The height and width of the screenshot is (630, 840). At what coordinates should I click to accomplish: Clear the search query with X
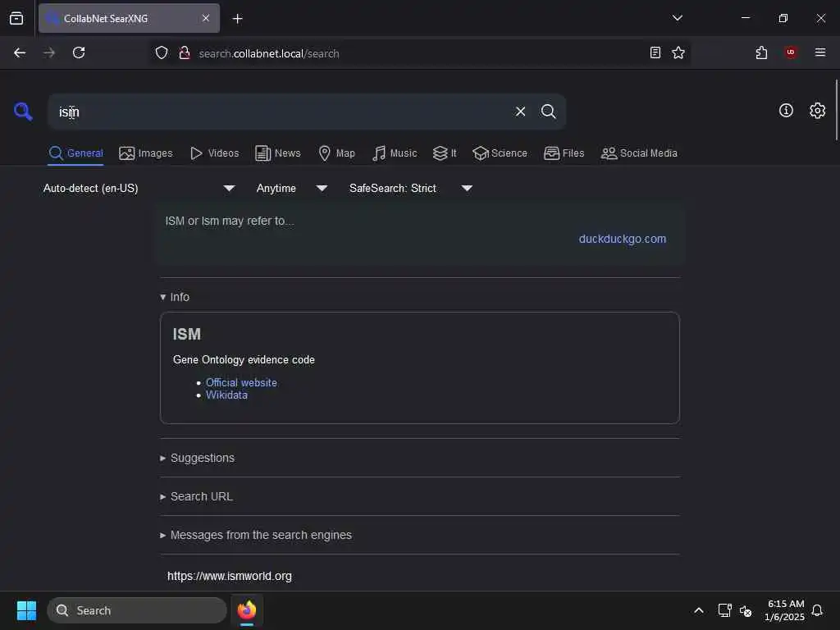520,112
